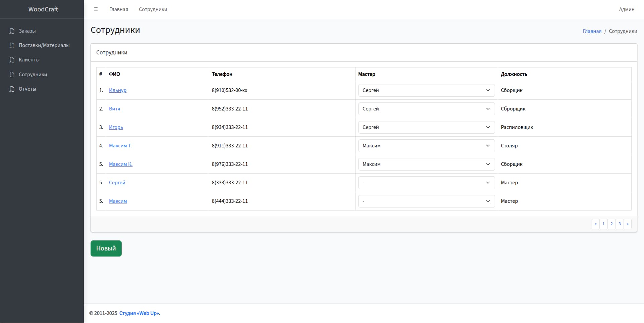The height and width of the screenshot is (323, 644).
Task: Go to next page using » arrow
Action: [x=628, y=224]
